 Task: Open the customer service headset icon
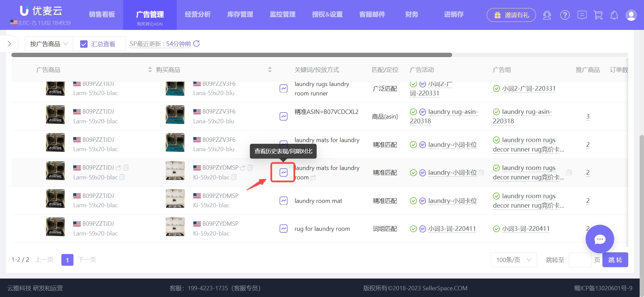point(547,15)
